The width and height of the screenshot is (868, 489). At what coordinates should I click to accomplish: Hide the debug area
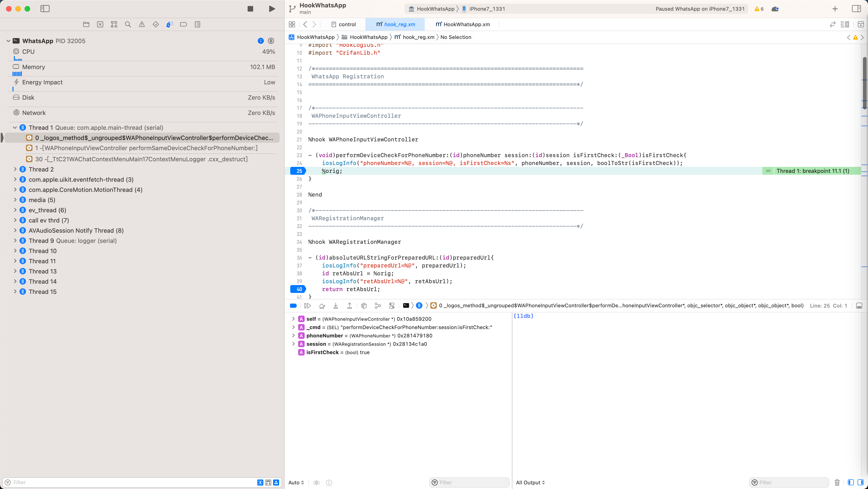(x=859, y=306)
